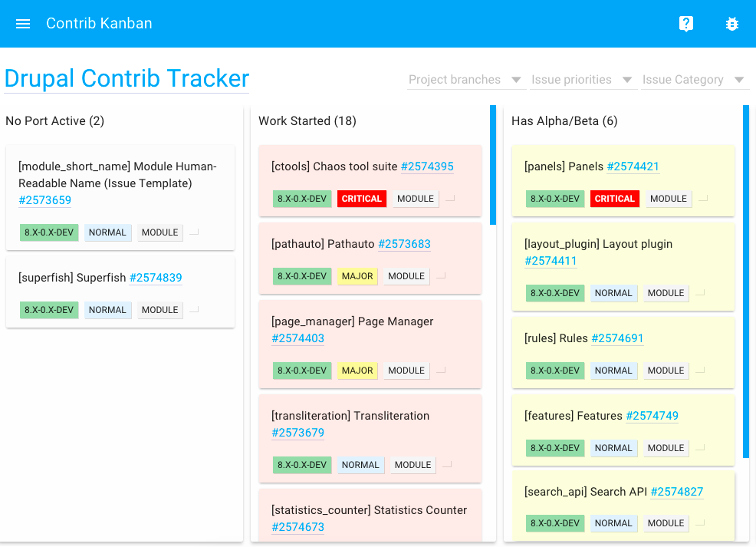Click MODULE tag on Page Manager card
This screenshot has width=756, height=547.
tap(406, 371)
